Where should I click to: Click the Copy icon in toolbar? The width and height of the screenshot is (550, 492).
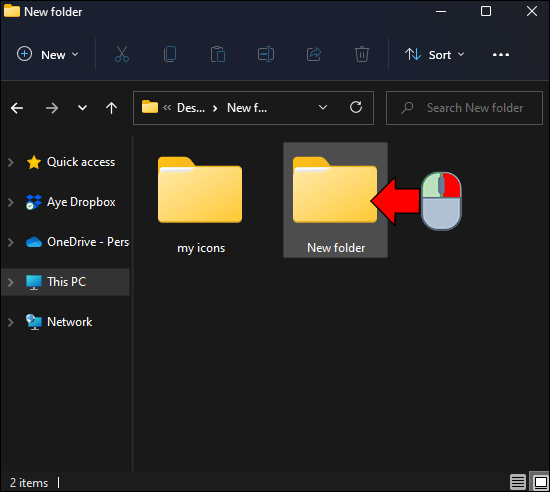(x=170, y=54)
